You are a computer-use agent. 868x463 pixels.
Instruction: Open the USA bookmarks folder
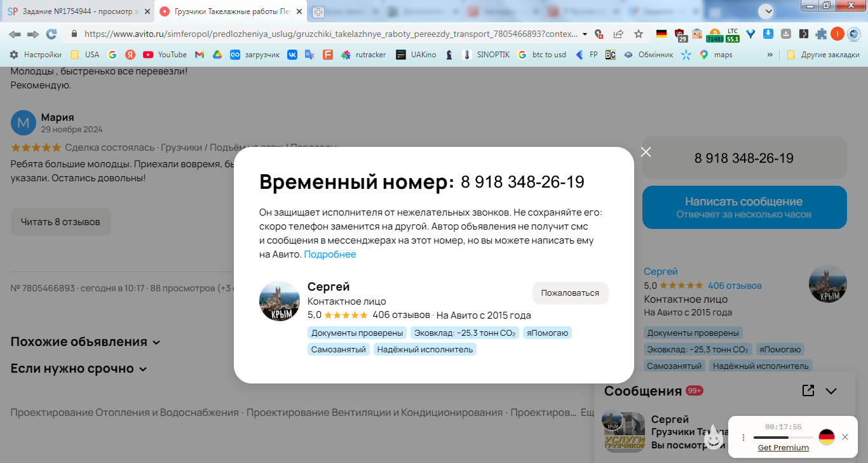85,55
